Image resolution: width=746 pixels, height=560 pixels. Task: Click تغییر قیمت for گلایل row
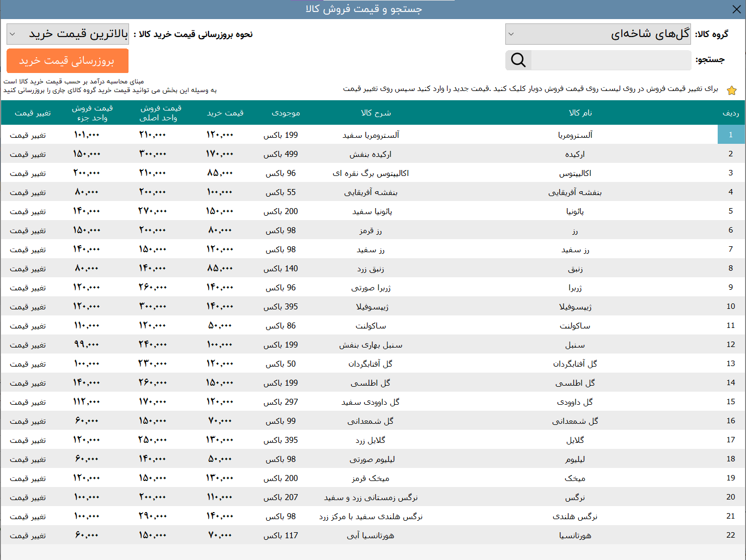point(28,440)
